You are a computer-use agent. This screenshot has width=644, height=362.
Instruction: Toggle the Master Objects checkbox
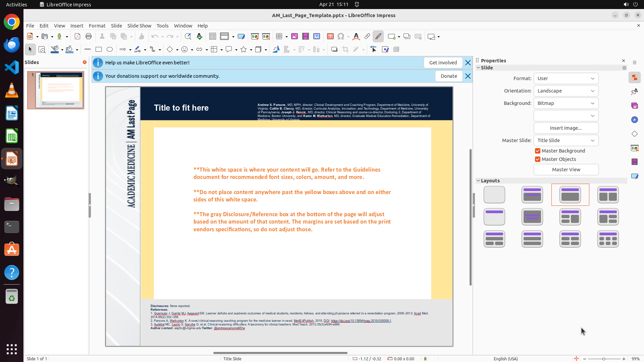click(x=538, y=159)
